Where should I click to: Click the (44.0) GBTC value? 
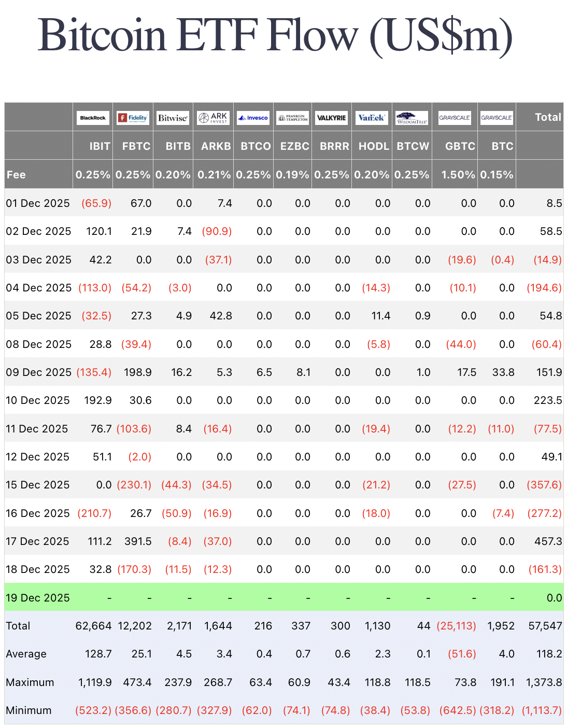pos(461,344)
